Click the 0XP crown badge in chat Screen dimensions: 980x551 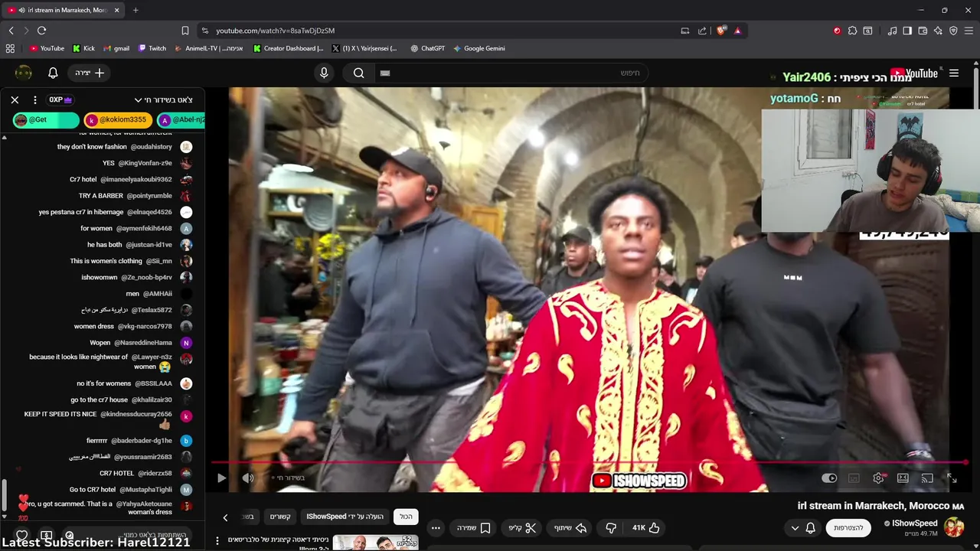60,99
